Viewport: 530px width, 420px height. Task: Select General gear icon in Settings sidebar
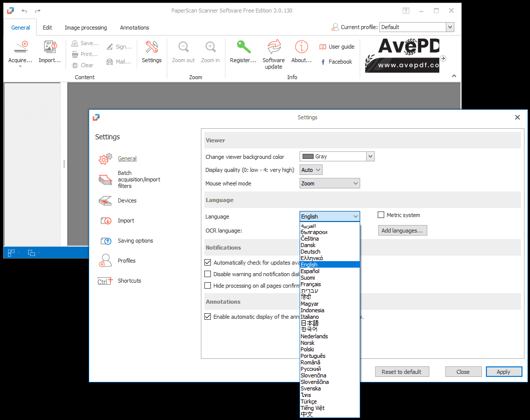coord(105,158)
